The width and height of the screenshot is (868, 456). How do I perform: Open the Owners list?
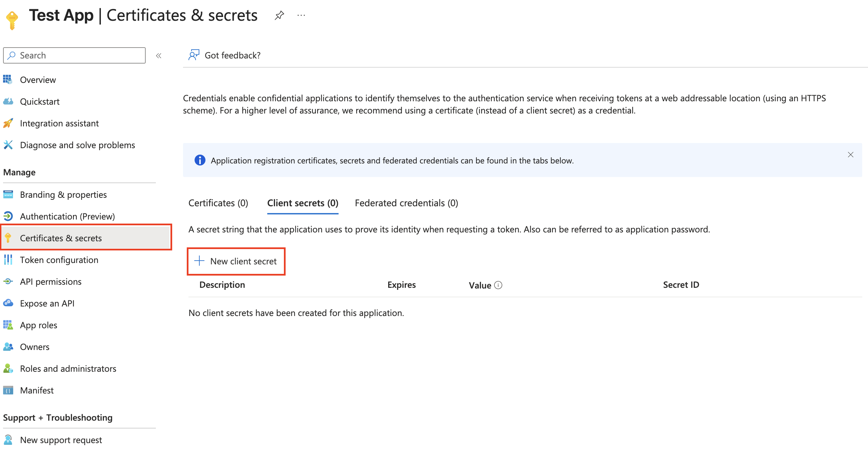point(35,347)
